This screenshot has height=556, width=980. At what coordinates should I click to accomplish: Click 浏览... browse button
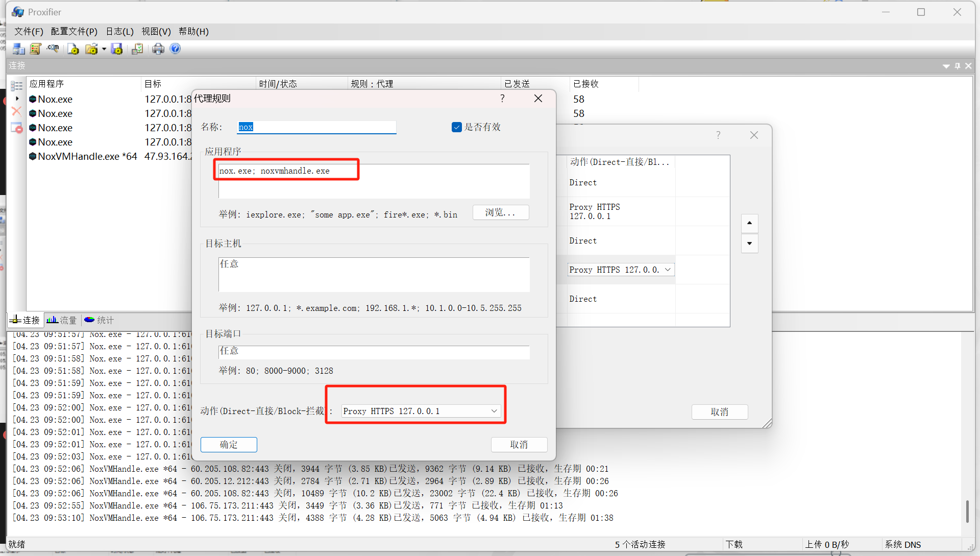click(501, 212)
